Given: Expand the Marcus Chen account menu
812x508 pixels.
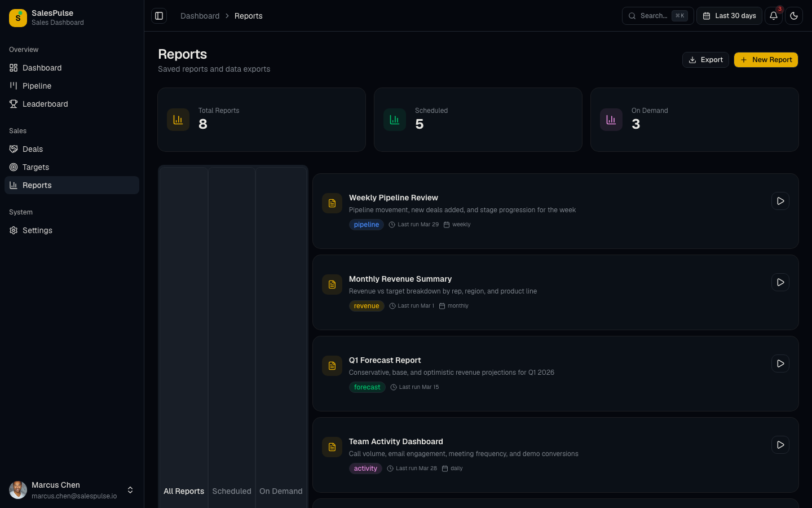Looking at the screenshot, I should pyautogui.click(x=130, y=490).
